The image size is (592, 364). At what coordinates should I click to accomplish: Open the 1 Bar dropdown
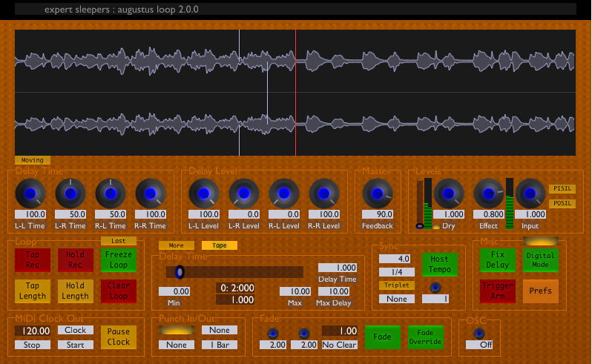pos(220,345)
